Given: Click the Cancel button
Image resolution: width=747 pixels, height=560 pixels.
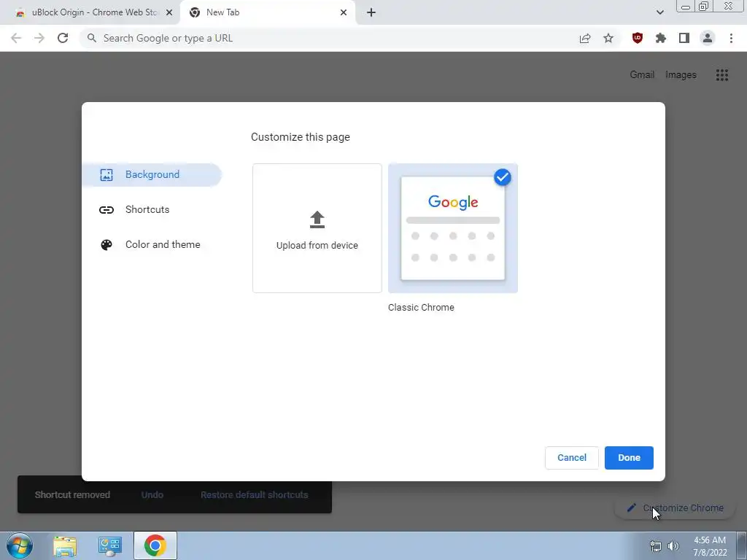Looking at the screenshot, I should (572, 458).
